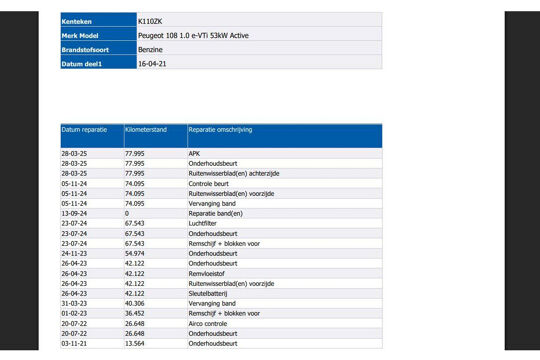Click the Airco controle description

pyautogui.click(x=208, y=324)
